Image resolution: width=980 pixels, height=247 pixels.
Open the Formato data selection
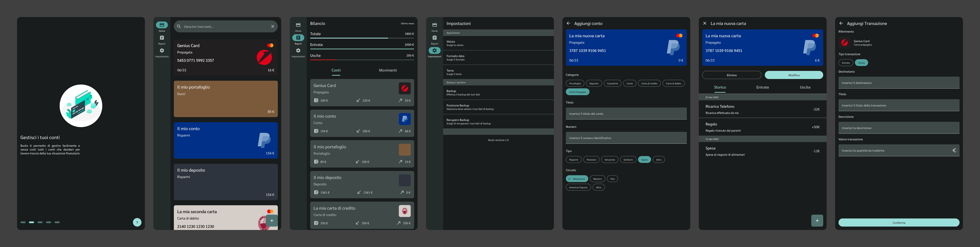click(x=498, y=57)
